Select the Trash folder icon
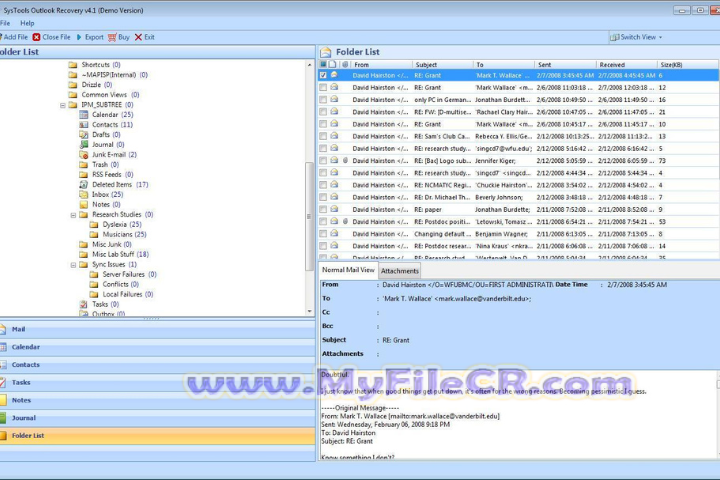The image size is (720, 480). coord(84,164)
